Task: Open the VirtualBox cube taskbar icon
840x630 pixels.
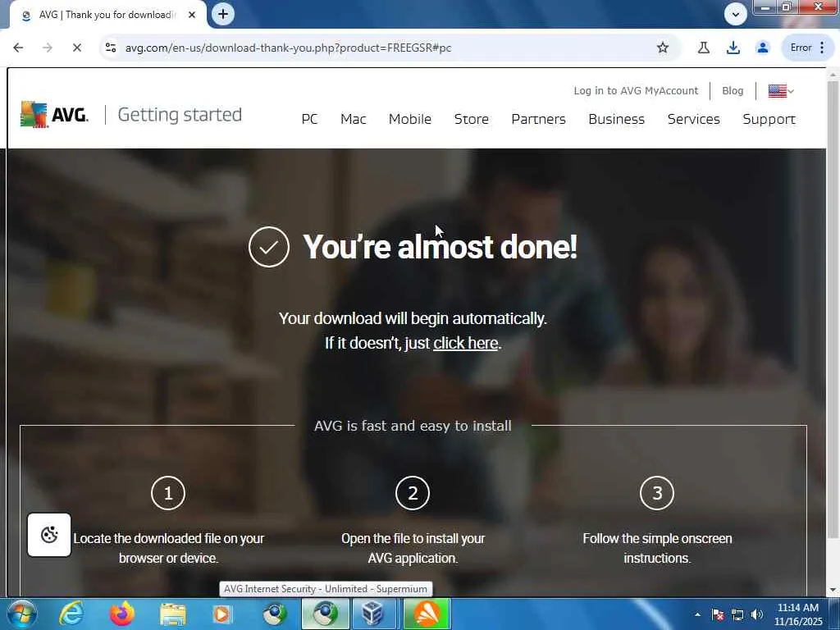Action: click(373, 614)
